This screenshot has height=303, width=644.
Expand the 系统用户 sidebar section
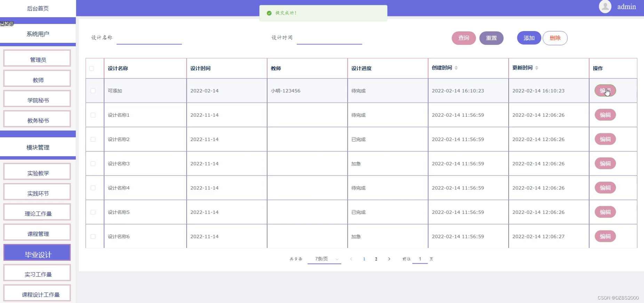(38, 34)
